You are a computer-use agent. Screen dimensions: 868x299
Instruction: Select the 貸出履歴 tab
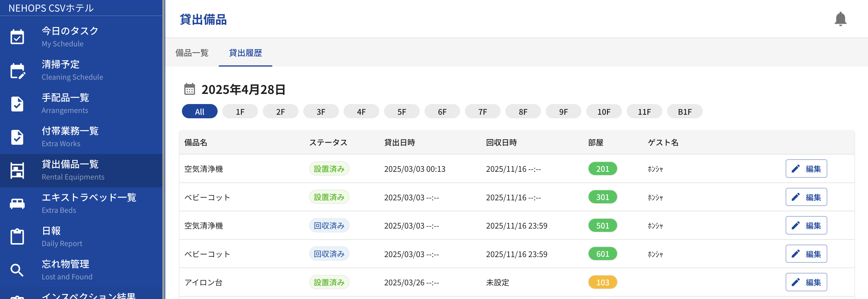click(x=245, y=53)
